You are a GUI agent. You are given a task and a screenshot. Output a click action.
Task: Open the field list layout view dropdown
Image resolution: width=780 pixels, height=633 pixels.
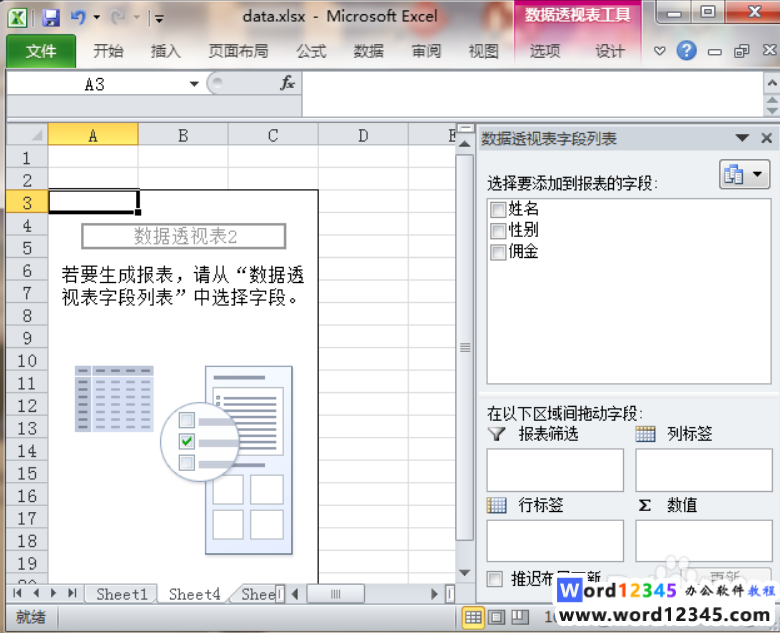pyautogui.click(x=744, y=174)
